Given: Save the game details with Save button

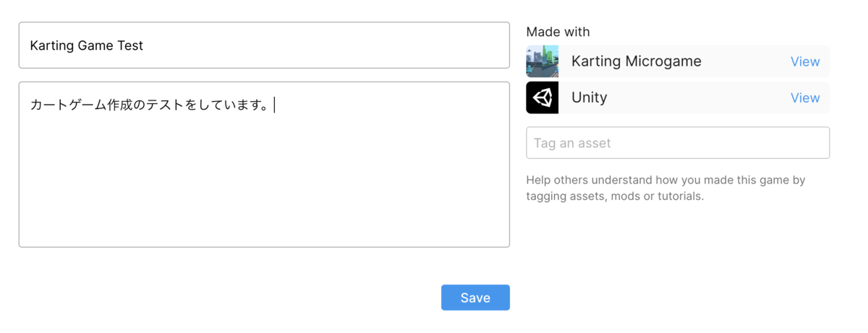Looking at the screenshot, I should 475,298.
